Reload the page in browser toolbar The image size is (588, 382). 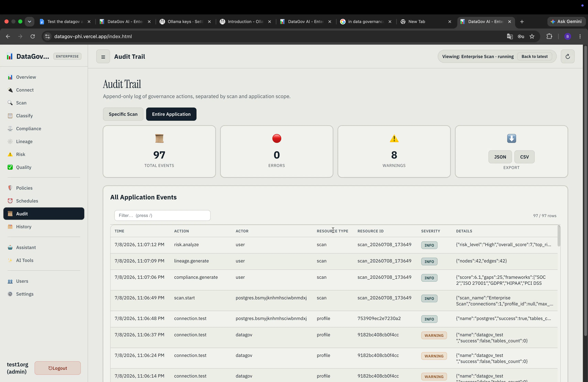33,36
